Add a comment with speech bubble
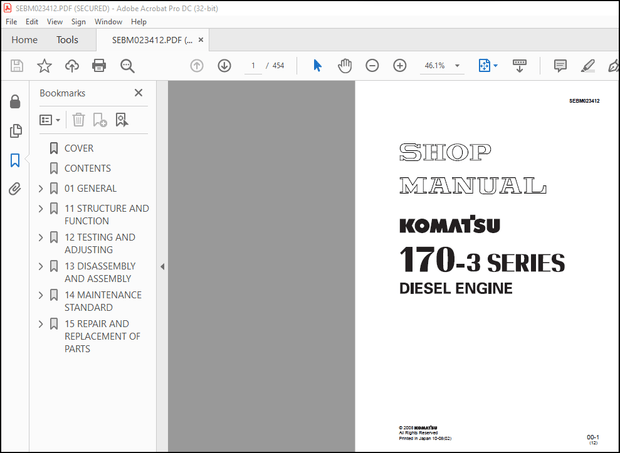Viewport: 620px width, 453px height. pos(560,66)
